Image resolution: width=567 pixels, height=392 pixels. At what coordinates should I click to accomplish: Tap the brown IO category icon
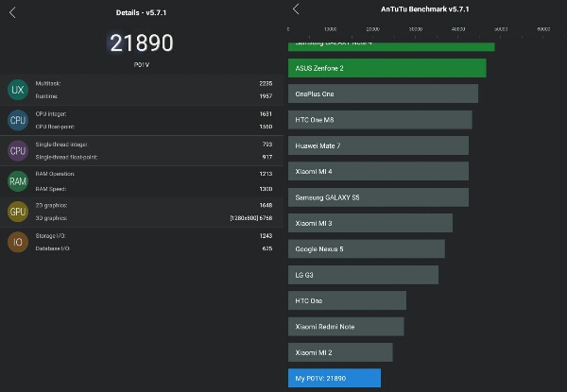point(18,242)
